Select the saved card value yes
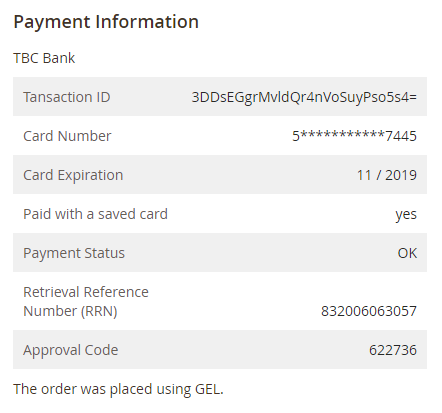This screenshot has height=413, width=442. tap(406, 215)
